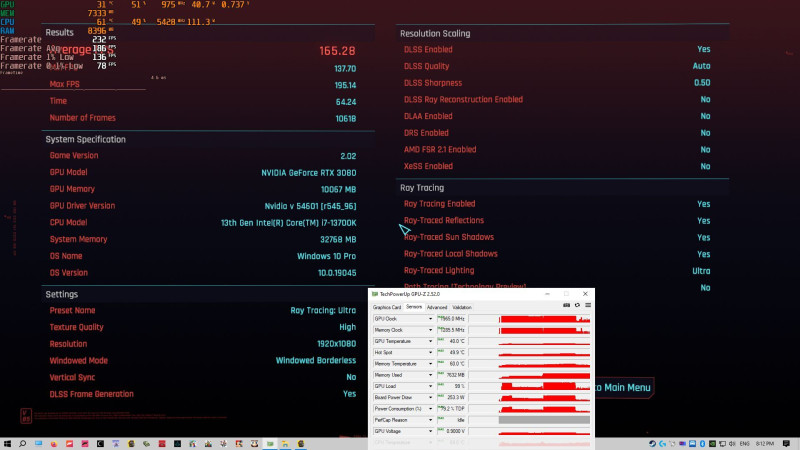Click the NVIDIA GeForce RTX 3080 text

point(309,173)
